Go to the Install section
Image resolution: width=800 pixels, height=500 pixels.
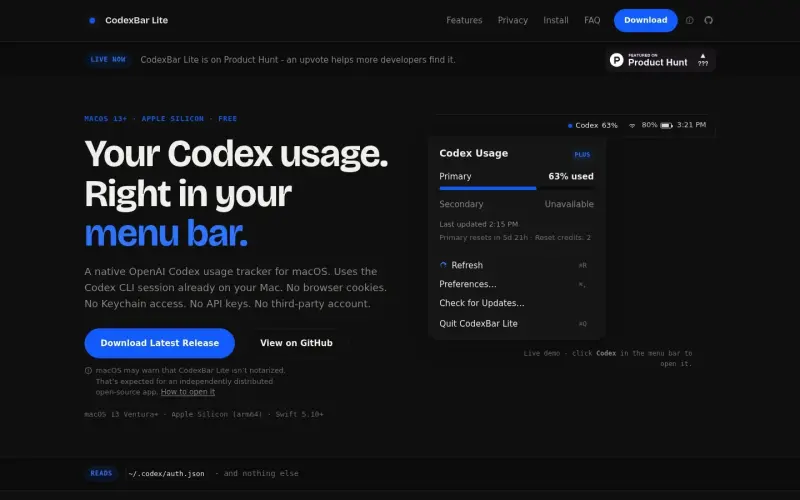(x=556, y=20)
